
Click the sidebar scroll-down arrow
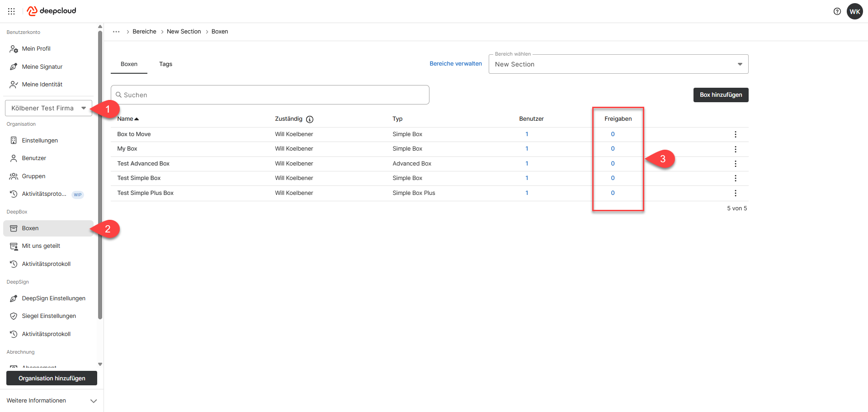(x=100, y=364)
